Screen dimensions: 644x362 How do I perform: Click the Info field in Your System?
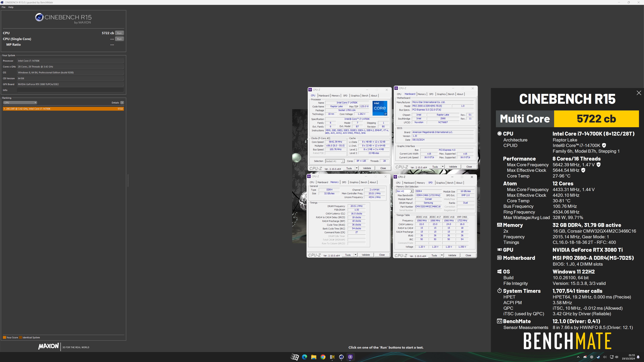click(x=70, y=90)
